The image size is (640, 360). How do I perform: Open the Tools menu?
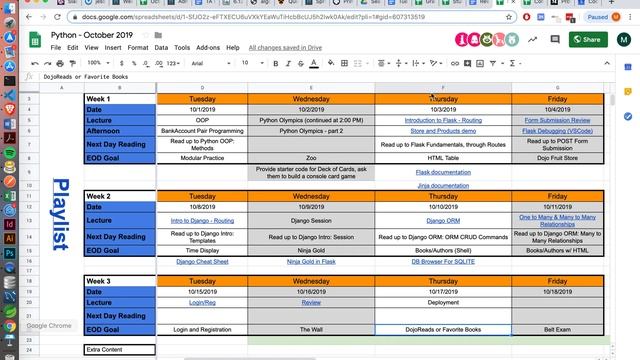182,48
